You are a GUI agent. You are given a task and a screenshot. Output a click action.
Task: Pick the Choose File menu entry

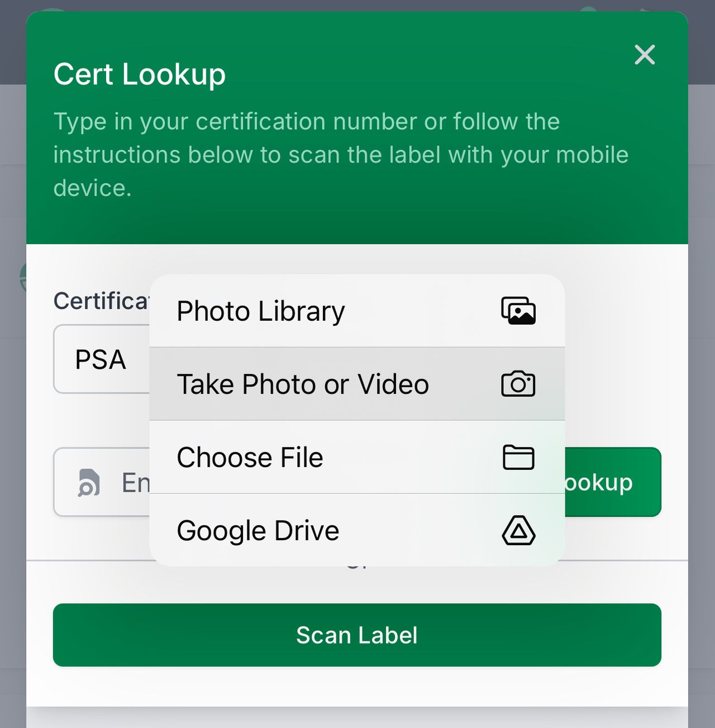pos(250,458)
